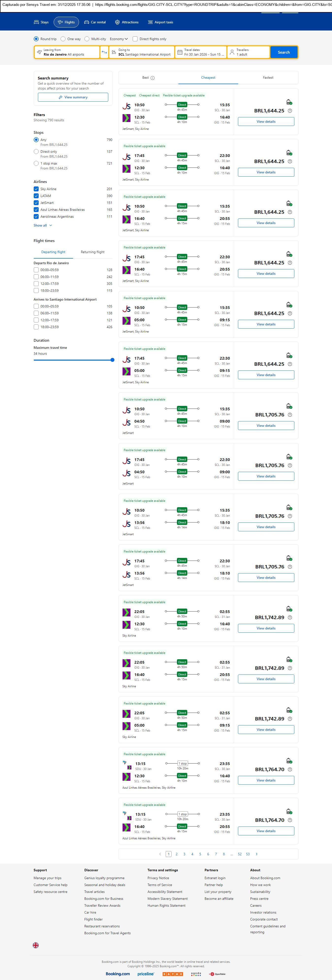Open the Economy cabin class dropdown
Image resolution: width=332 pixels, height=980 pixels.
pos(119,39)
